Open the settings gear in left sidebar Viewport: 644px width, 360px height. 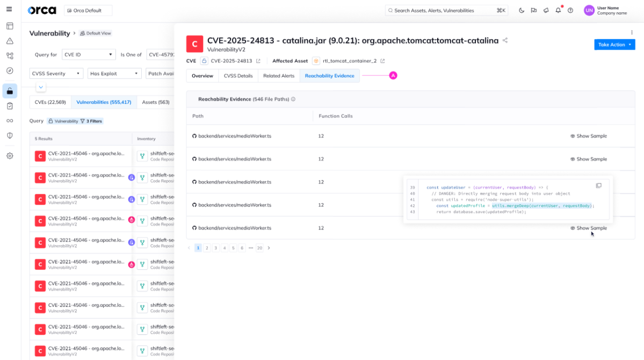click(10, 156)
